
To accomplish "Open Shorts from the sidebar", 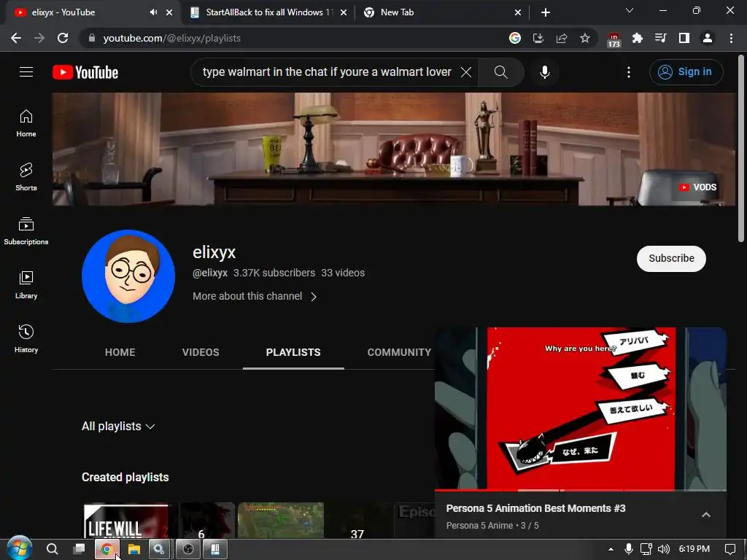I will pyautogui.click(x=26, y=177).
